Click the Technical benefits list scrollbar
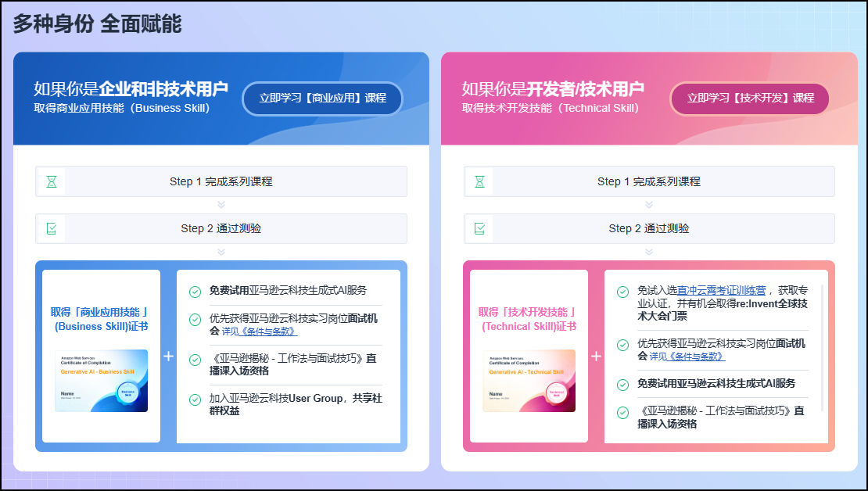 823,348
